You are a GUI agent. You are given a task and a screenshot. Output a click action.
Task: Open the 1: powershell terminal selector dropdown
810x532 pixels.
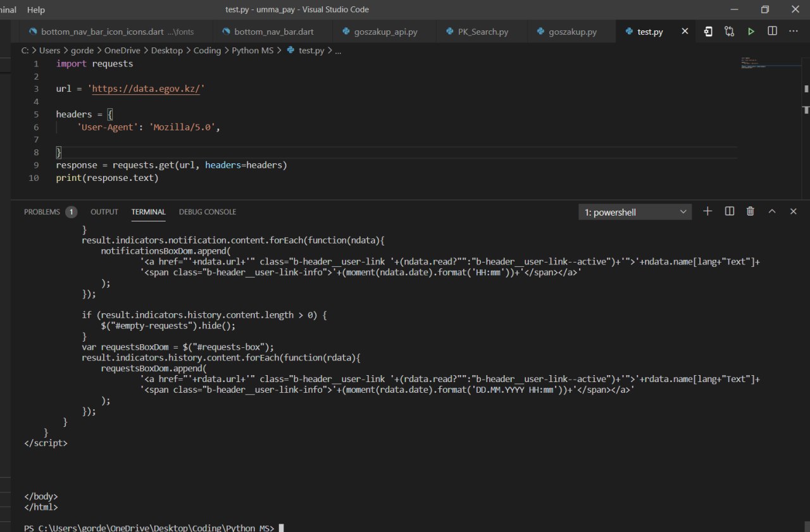click(x=635, y=212)
